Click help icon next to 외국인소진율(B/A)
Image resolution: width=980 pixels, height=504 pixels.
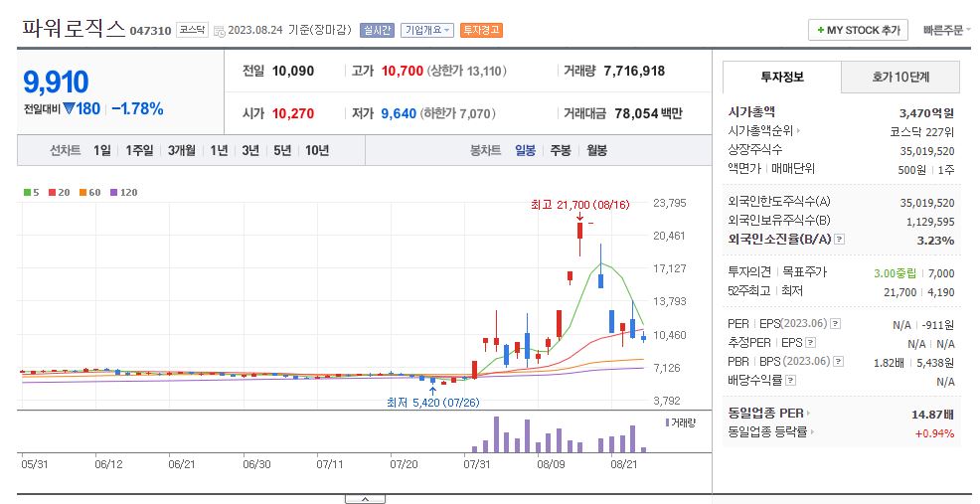(840, 239)
